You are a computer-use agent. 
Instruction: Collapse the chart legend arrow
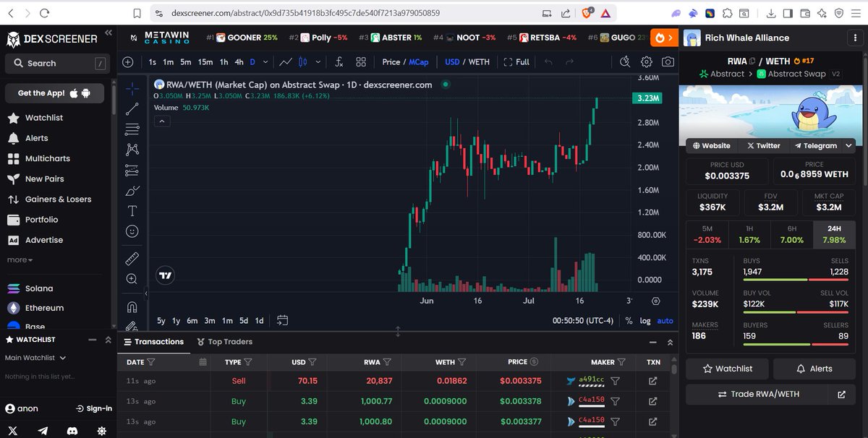(162, 121)
